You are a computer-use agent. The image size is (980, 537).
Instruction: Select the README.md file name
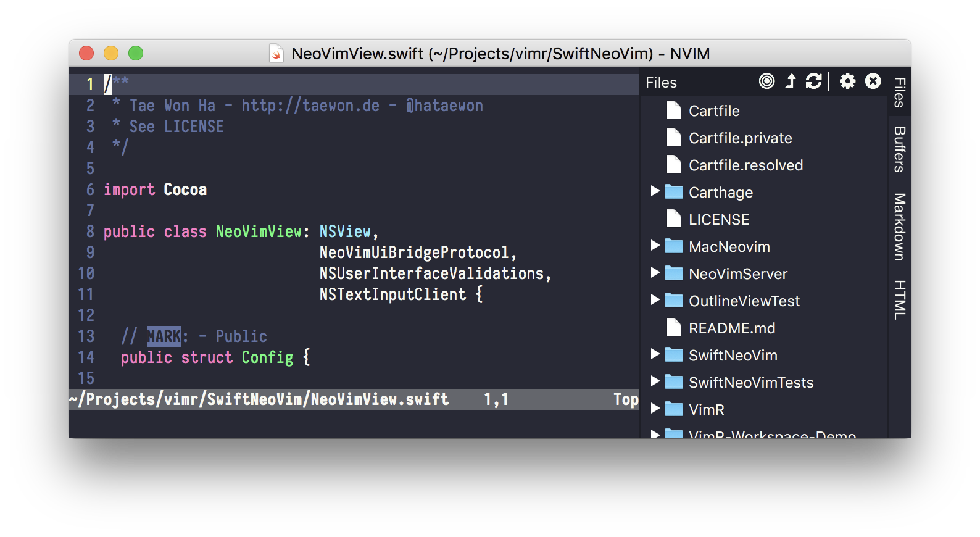[x=732, y=328]
